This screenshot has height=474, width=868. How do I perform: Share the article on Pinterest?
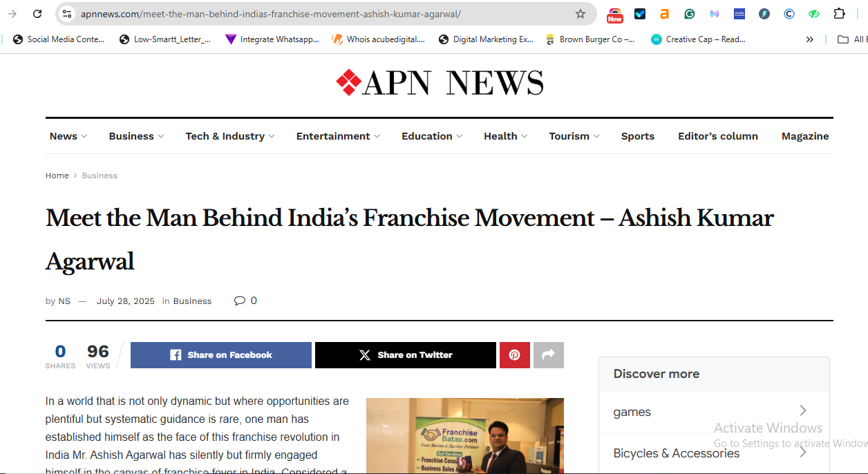[x=514, y=354]
